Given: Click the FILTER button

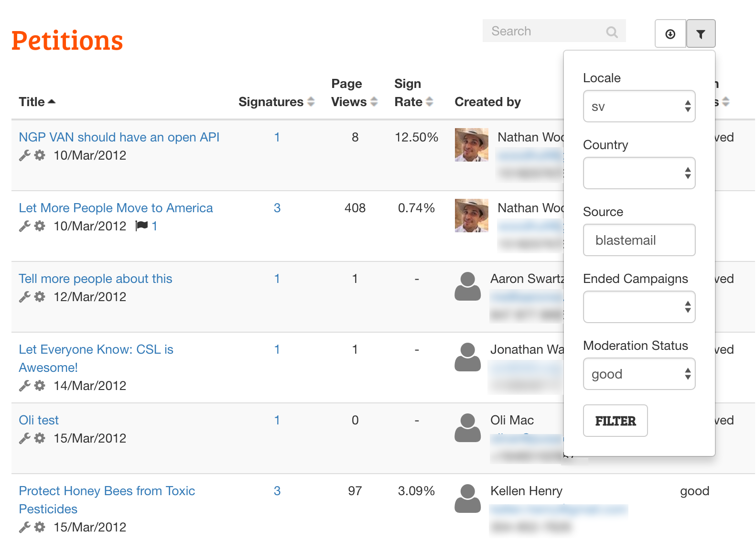Looking at the screenshot, I should (x=615, y=421).
